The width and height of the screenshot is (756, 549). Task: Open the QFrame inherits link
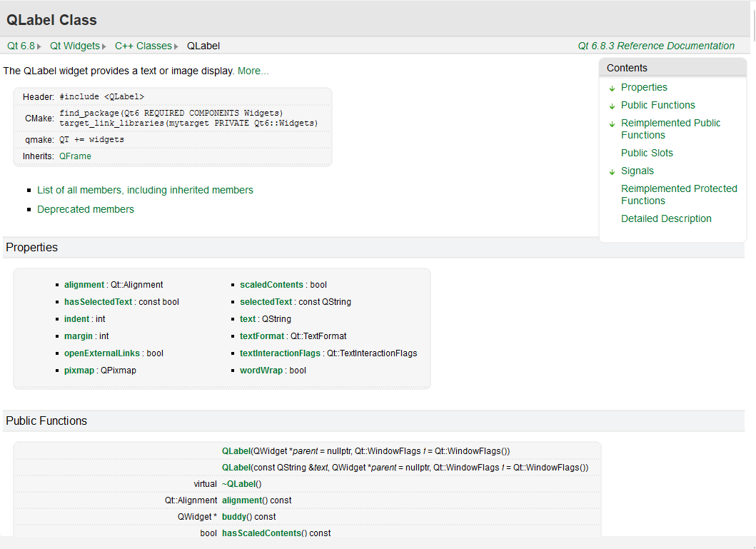click(x=75, y=156)
